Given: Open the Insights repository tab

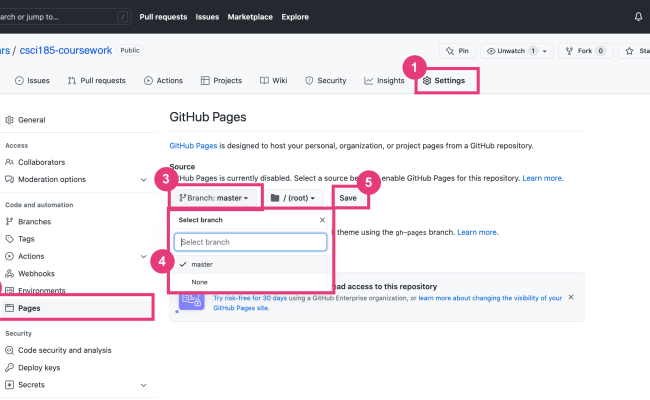Looking at the screenshot, I should 384,80.
